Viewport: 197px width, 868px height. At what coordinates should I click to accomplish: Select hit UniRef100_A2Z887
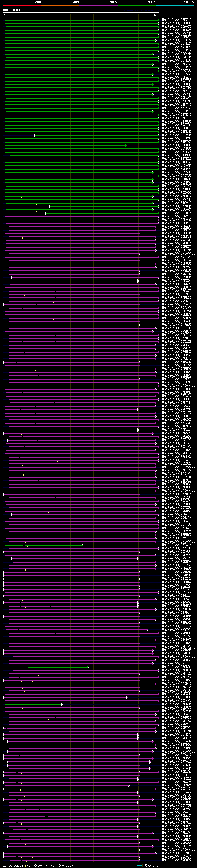pos(177,193)
